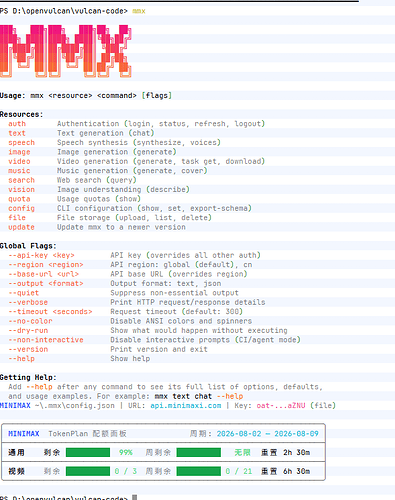Screen dimensions: 395x500
Task: Click 'Authentication (login, status, refresh, logout)' description
Action: click(161, 124)
